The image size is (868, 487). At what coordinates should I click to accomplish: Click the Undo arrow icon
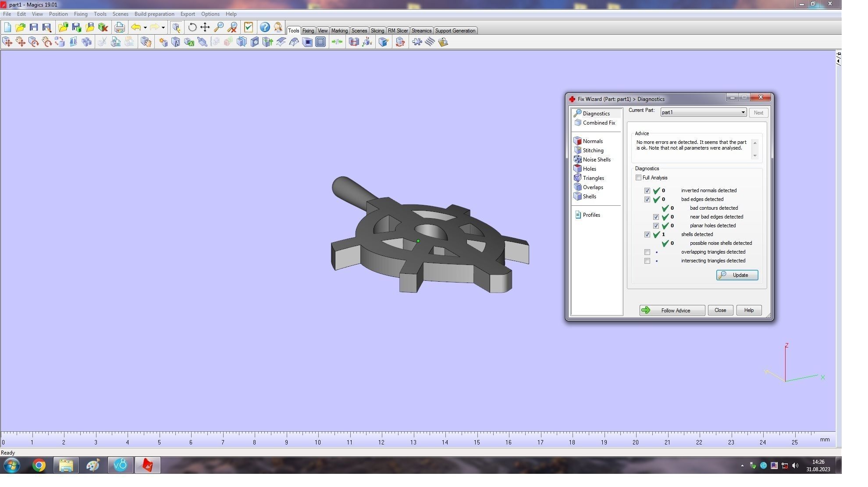[x=136, y=27]
